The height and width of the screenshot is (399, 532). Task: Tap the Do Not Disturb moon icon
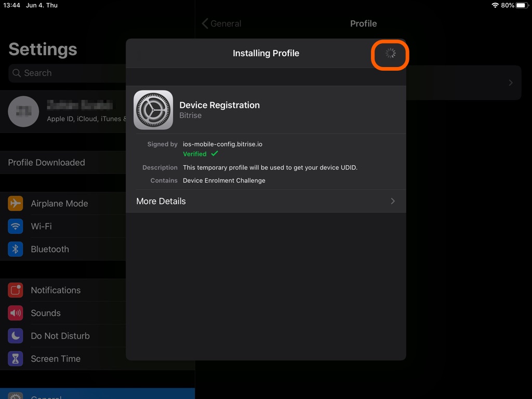15,336
